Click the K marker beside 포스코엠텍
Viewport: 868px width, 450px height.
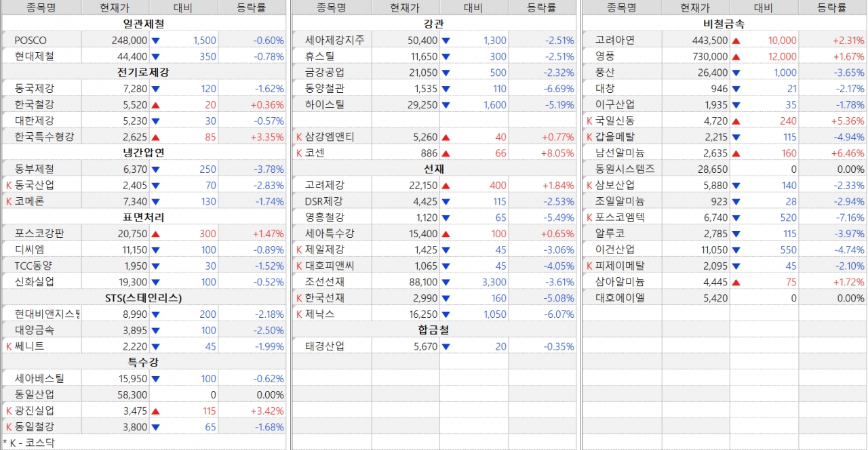click(x=589, y=218)
